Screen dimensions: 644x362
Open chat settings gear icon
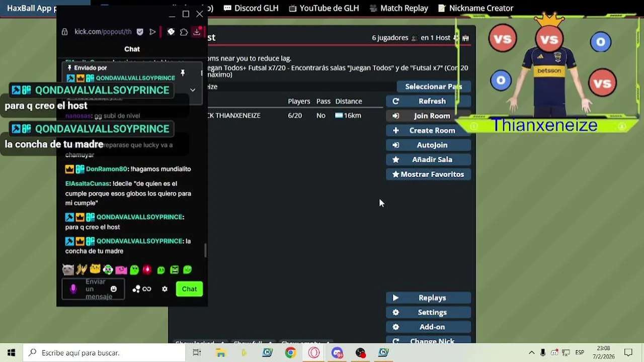tap(165, 289)
